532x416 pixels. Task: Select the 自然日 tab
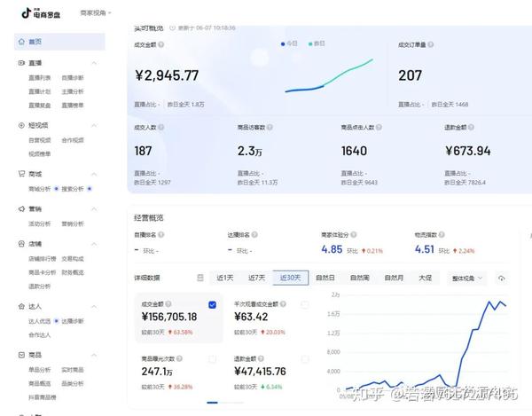point(325,278)
